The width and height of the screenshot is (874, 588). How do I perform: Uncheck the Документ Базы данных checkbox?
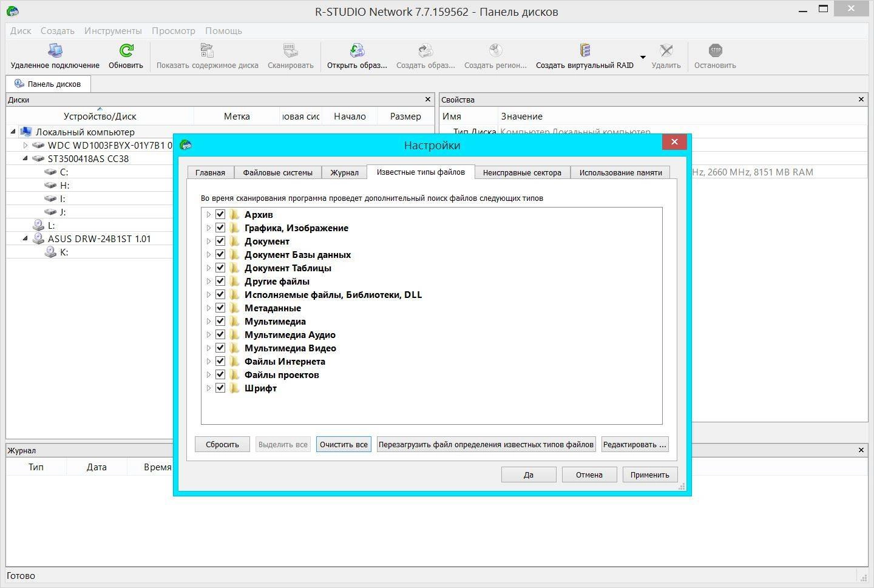pyautogui.click(x=220, y=254)
